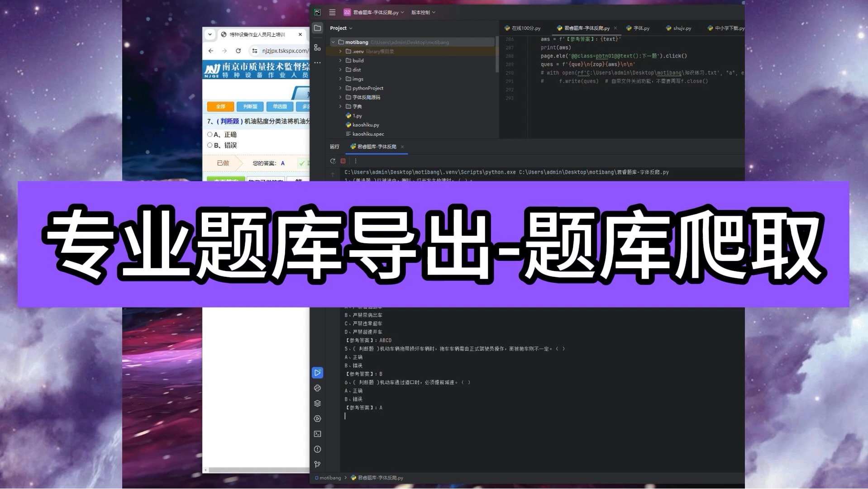This screenshot has height=489, width=868.
Task: Close the 君睿题库-字体反爬 run tab
Action: tap(402, 147)
